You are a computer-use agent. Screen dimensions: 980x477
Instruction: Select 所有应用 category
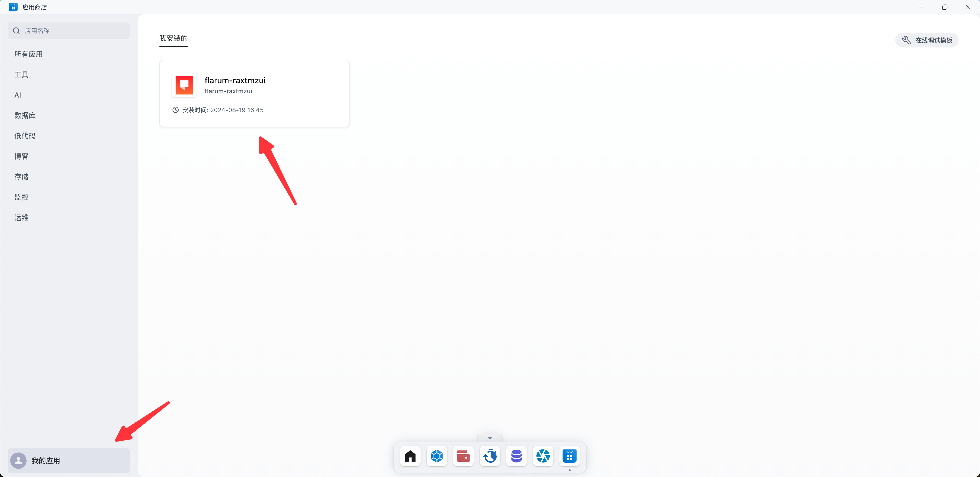tap(29, 54)
